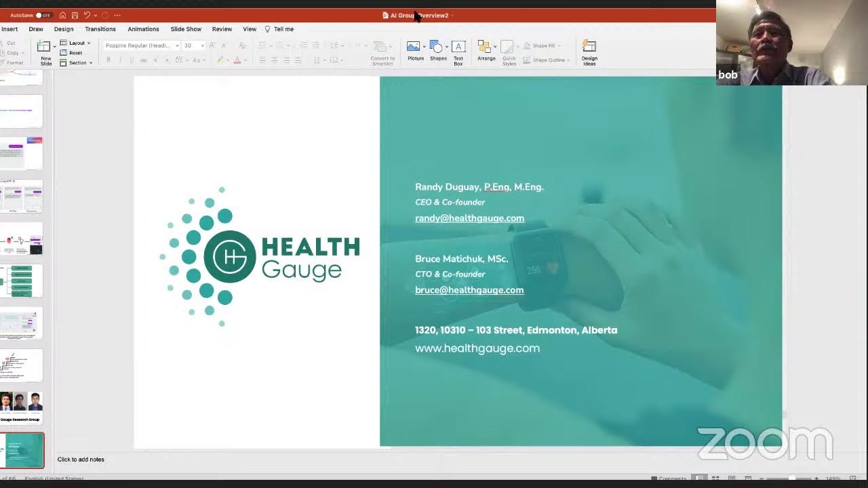The height and width of the screenshot is (488, 868).
Task: Open the Animations tab
Action: tap(143, 29)
